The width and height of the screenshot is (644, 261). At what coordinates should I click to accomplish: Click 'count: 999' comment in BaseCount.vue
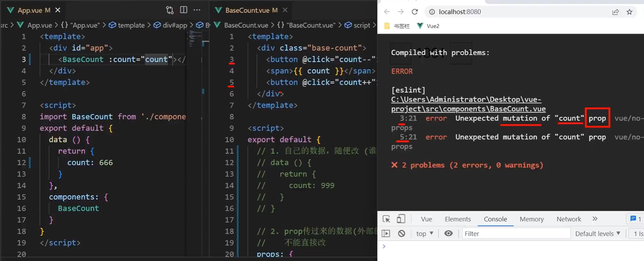click(311, 185)
